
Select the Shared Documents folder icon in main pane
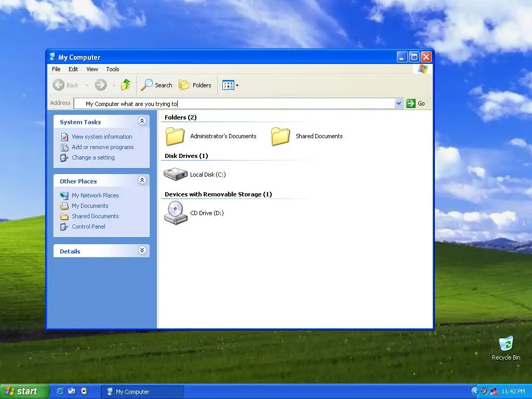(x=281, y=136)
